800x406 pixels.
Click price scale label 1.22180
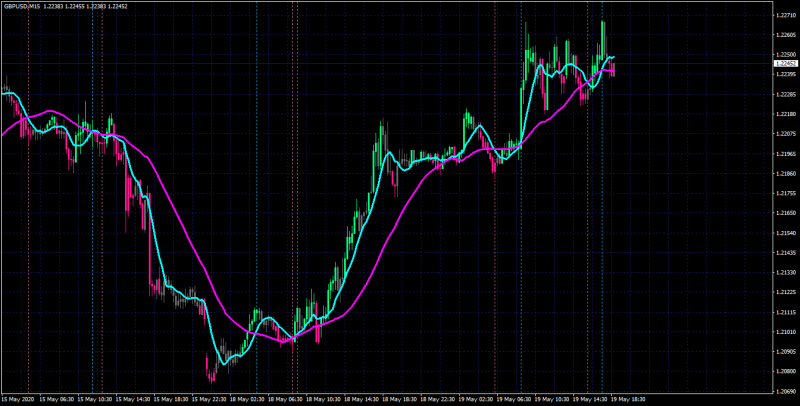point(785,114)
